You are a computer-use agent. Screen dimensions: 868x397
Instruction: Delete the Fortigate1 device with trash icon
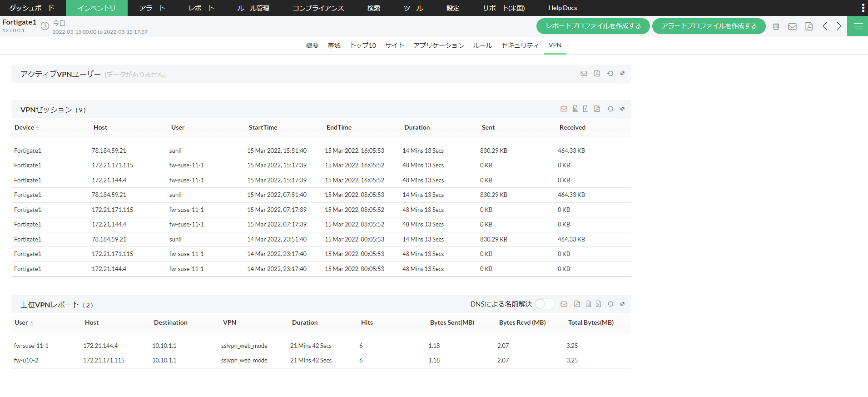click(x=776, y=26)
